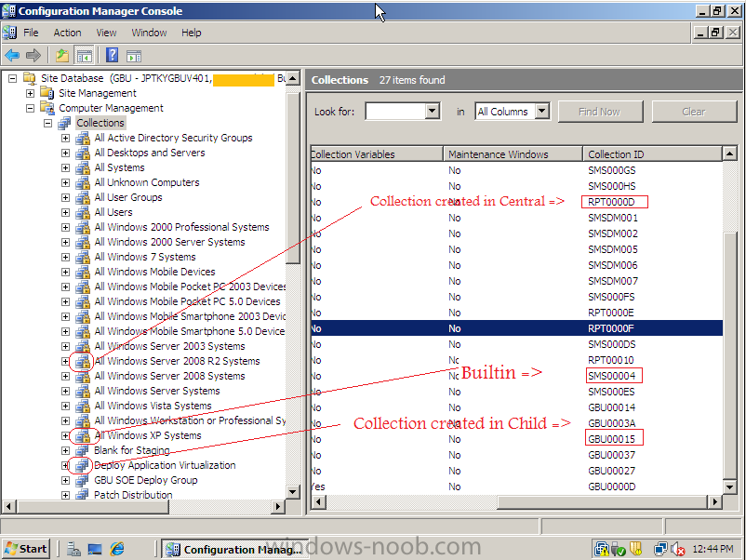This screenshot has height=560, width=746.
Task: Click results list vertical scrollbar down arrow
Action: [x=730, y=487]
